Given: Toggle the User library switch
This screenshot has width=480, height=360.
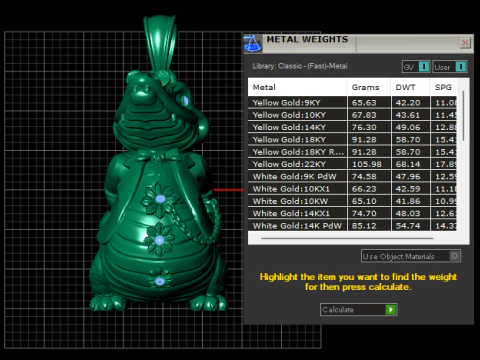Looking at the screenshot, I should click(x=450, y=67).
